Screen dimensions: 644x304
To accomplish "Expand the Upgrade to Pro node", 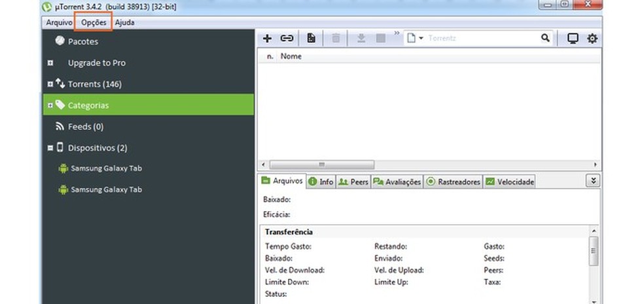I will tap(50, 63).
